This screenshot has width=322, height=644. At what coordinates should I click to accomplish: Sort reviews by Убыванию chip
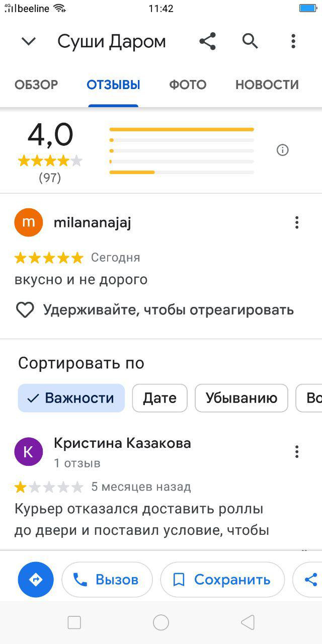point(242,398)
